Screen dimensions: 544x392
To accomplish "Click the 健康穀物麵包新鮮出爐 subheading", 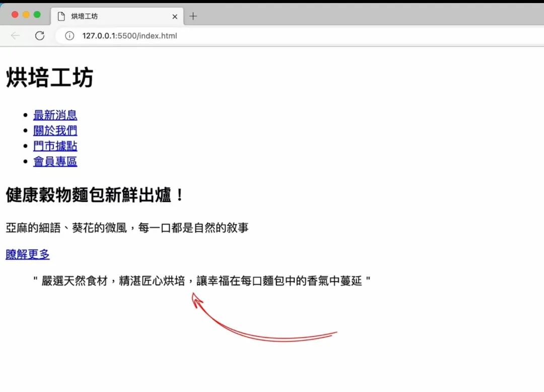I will click(95, 195).
